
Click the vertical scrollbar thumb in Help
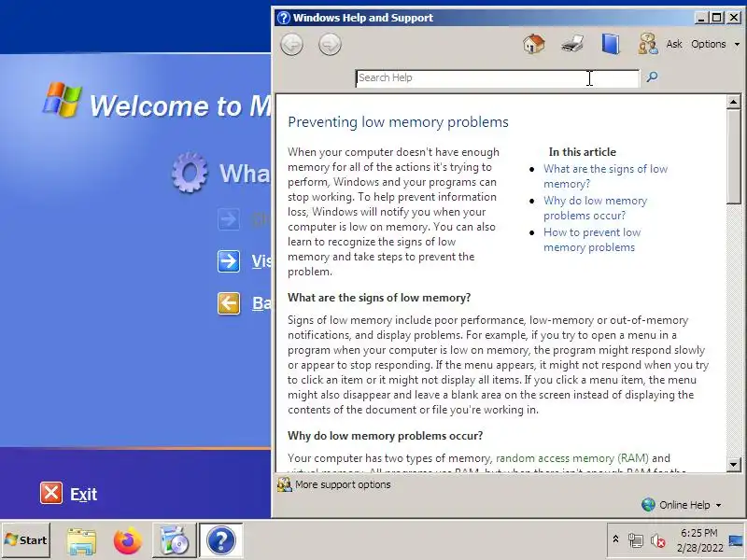(x=733, y=156)
